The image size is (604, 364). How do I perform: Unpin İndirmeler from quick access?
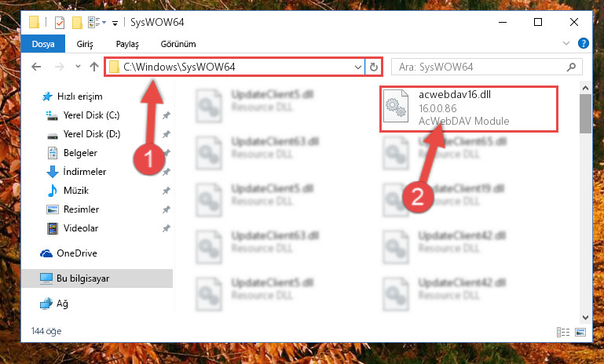166,172
